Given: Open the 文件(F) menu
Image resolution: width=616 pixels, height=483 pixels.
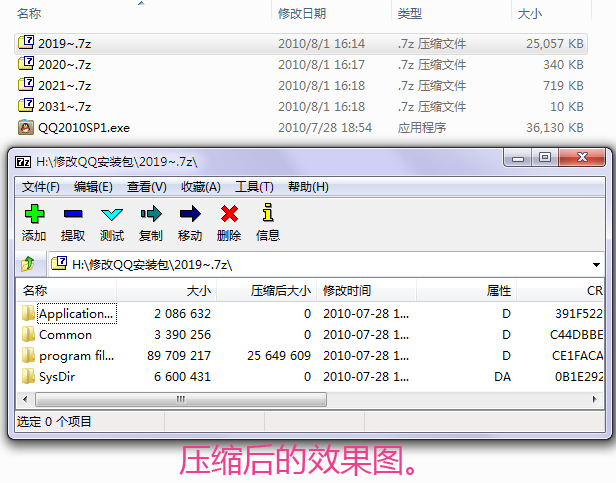Looking at the screenshot, I should (x=40, y=187).
